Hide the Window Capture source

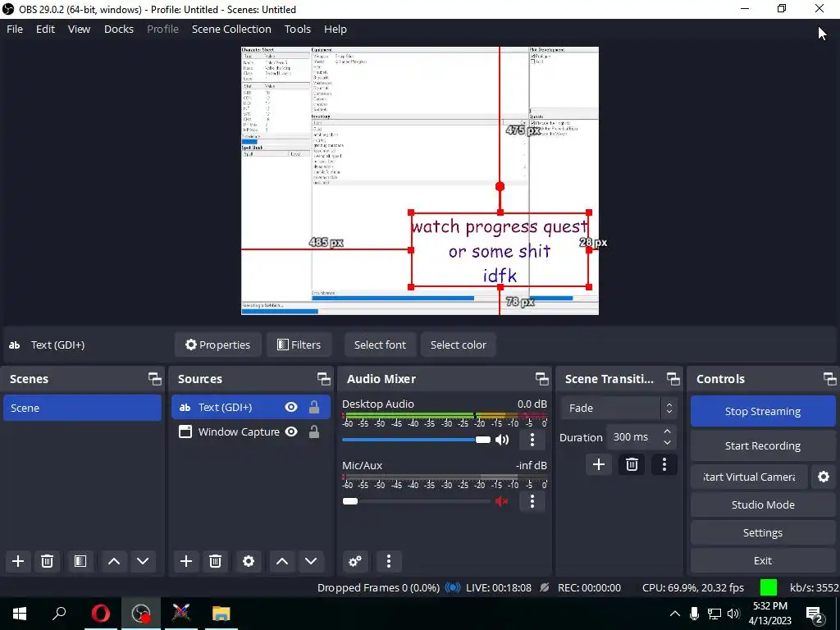pyautogui.click(x=291, y=431)
